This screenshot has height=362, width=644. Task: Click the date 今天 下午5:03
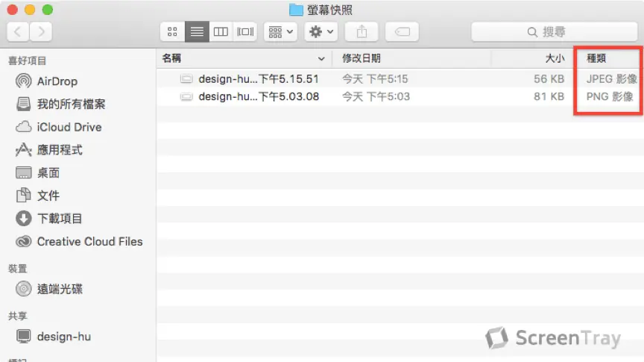[376, 96]
